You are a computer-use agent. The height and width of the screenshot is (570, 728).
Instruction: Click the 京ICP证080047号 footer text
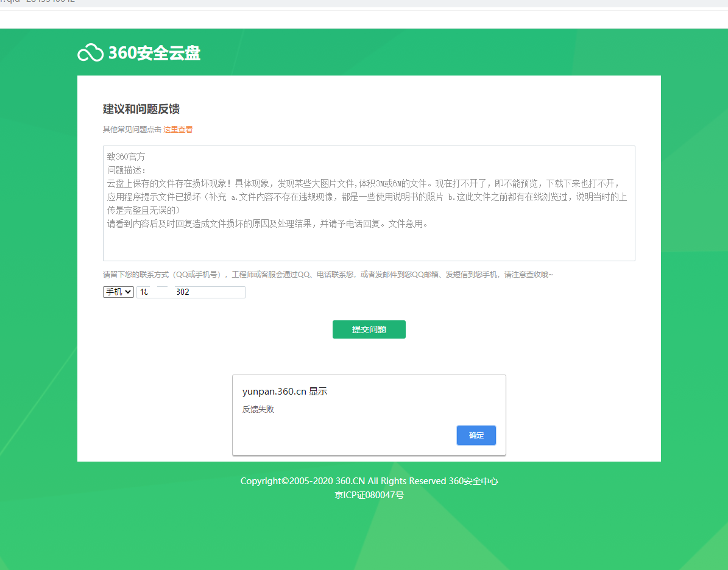pos(369,495)
